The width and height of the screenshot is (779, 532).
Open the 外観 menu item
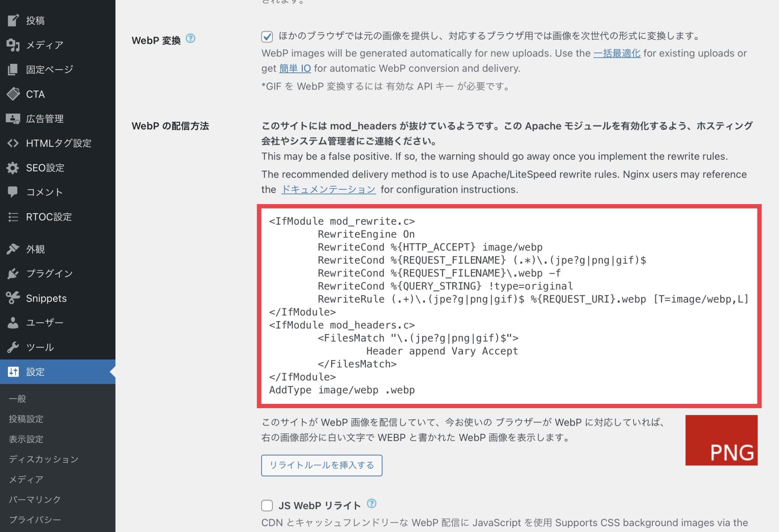click(58, 249)
